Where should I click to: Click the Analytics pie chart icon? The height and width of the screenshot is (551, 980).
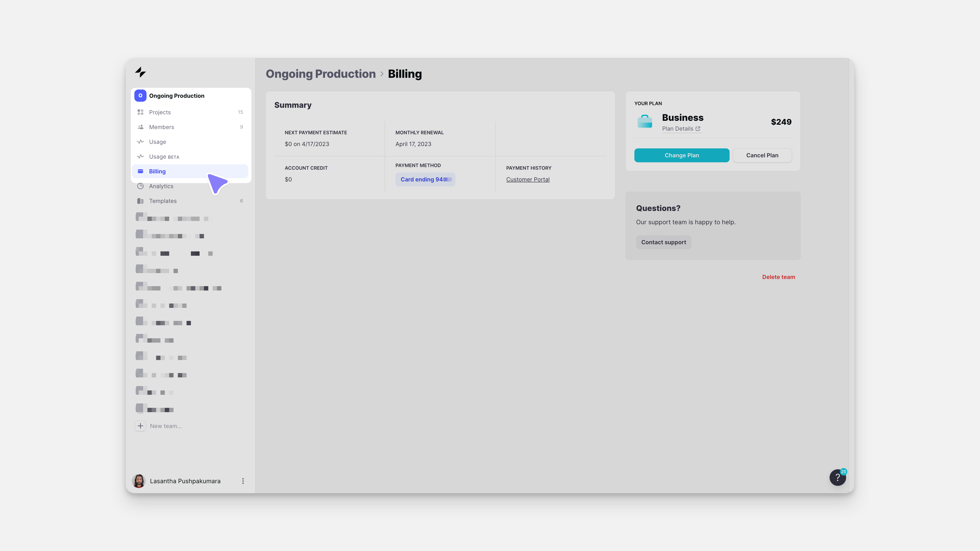pyautogui.click(x=140, y=186)
